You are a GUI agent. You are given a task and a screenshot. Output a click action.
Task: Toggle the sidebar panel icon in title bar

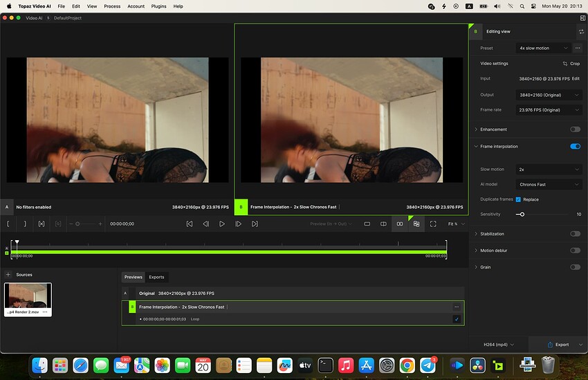coord(582,18)
